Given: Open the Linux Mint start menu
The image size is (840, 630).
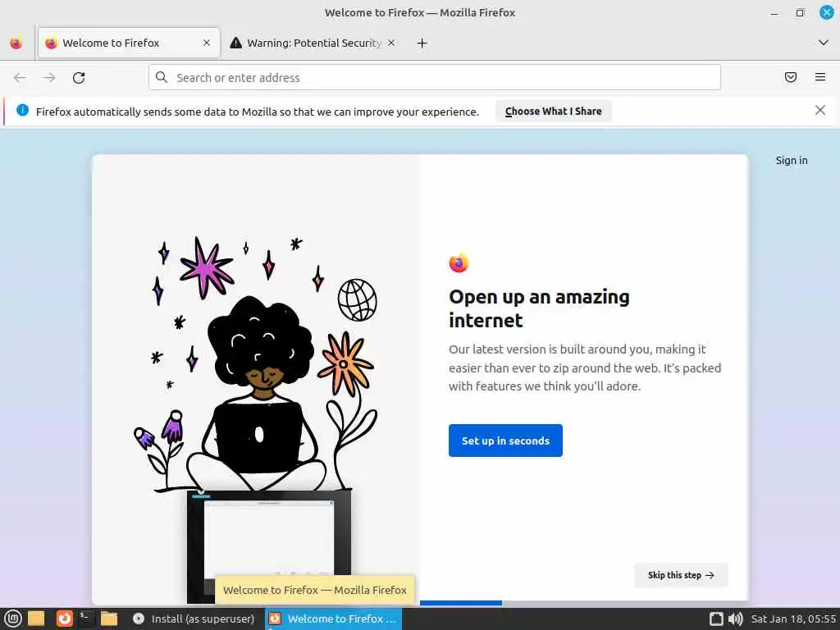Looking at the screenshot, I should pyautogui.click(x=13, y=619).
